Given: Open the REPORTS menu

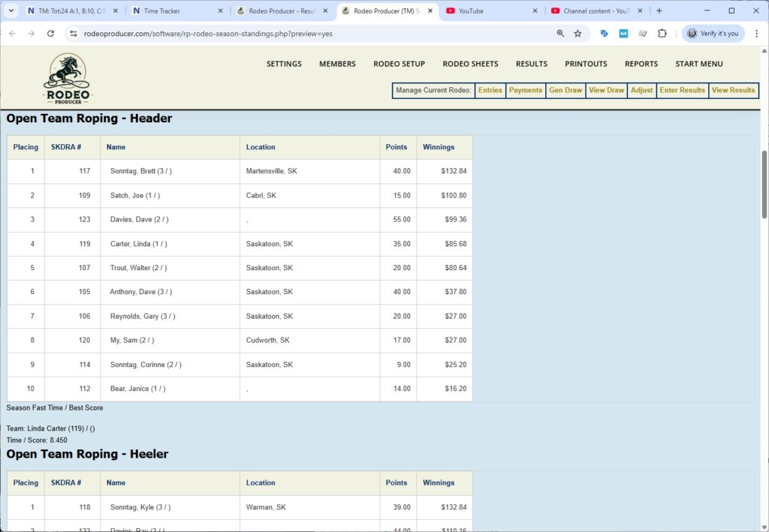Looking at the screenshot, I should (x=641, y=64).
